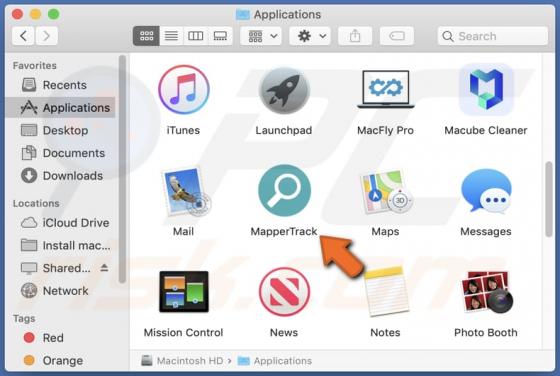This screenshot has height=376, width=560.
Task: Click the MacFly Pro name label
Action: (x=385, y=130)
